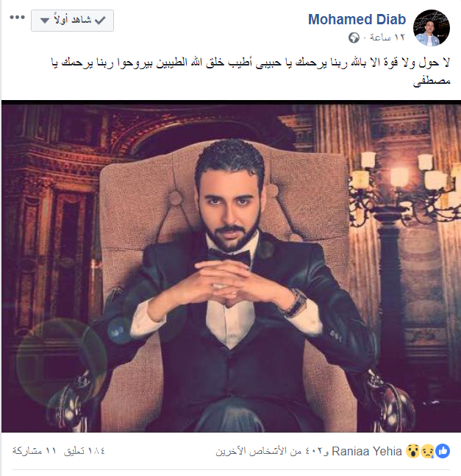Click the globe public privacy icon
The image size is (461, 476).
click(354, 38)
